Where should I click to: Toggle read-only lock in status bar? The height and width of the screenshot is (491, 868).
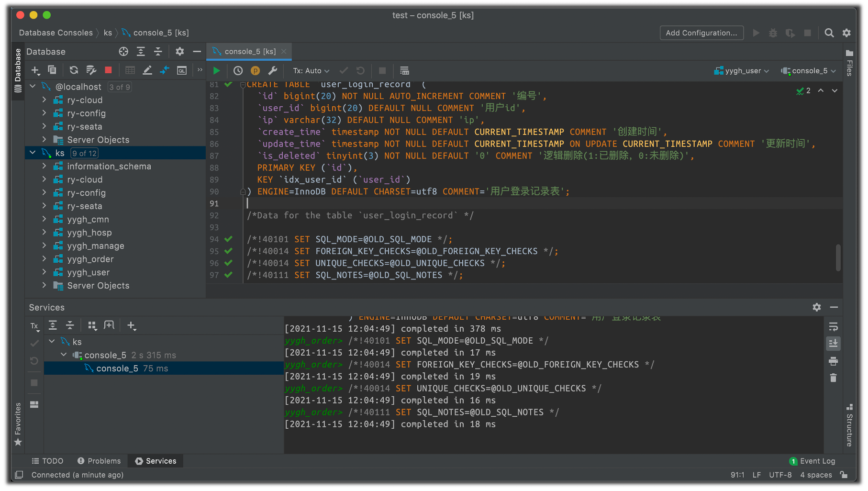coord(845,475)
